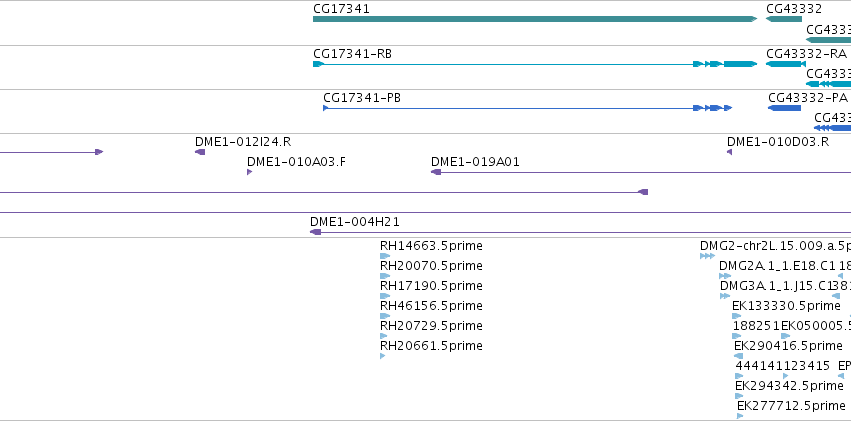Click the RH20661.5prime EST label
Viewport: 851px width, 421px height.
[x=431, y=346]
